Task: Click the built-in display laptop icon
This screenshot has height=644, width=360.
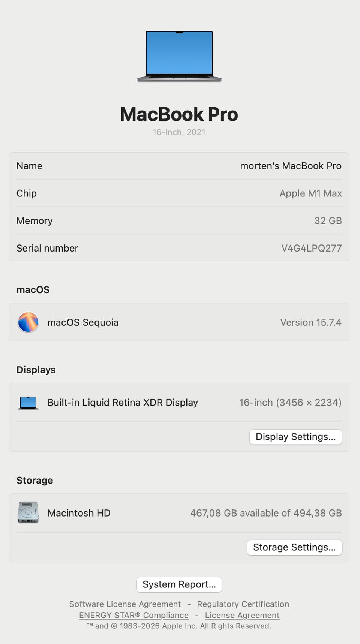Action: pyautogui.click(x=28, y=403)
